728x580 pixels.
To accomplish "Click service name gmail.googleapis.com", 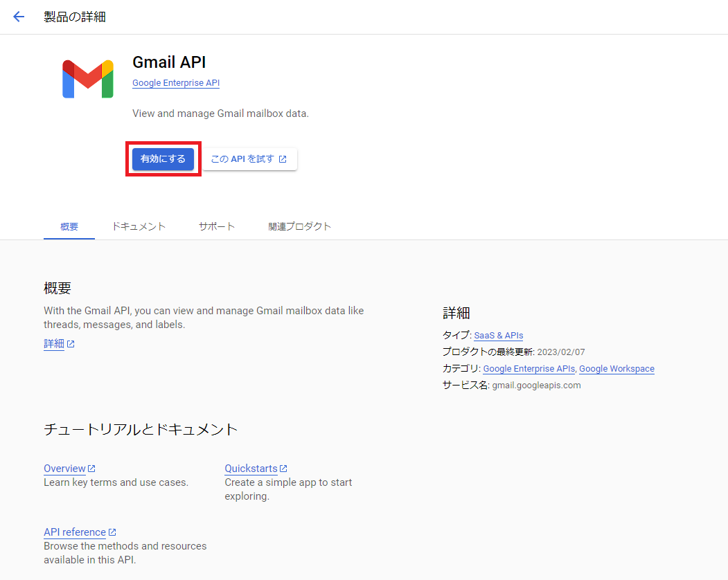I will pos(536,385).
